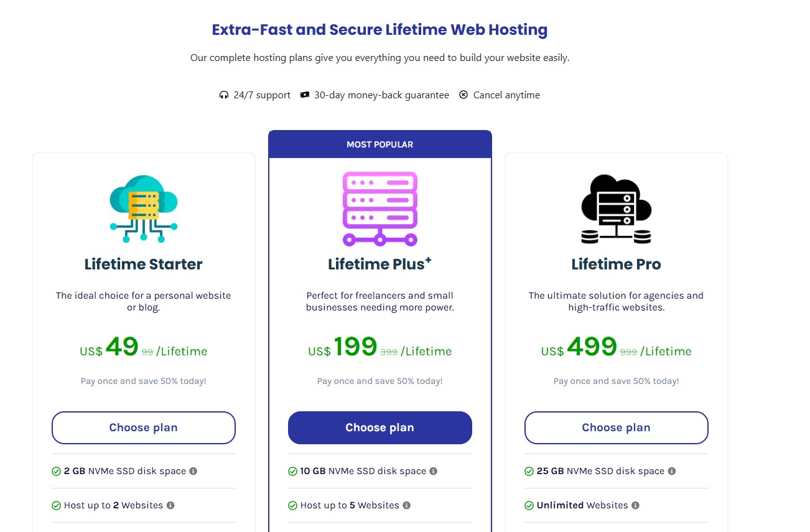The width and height of the screenshot is (810, 532).
Task: Click the Lifetime Pro plan heading
Action: pyautogui.click(x=616, y=264)
